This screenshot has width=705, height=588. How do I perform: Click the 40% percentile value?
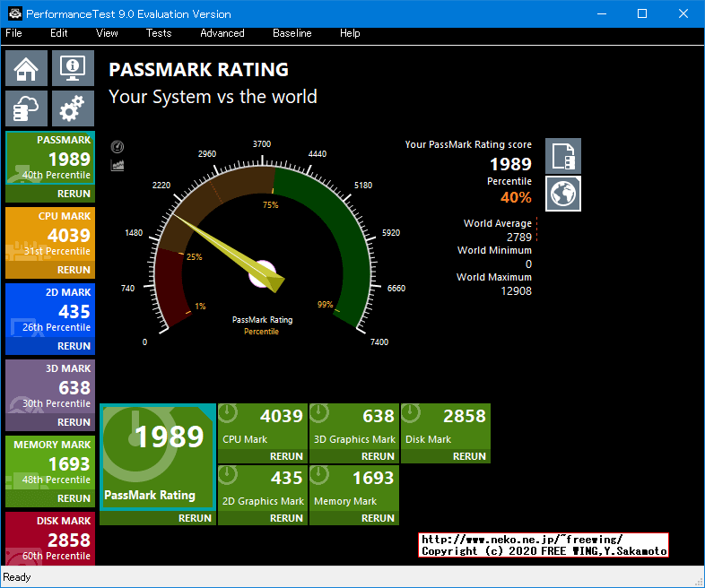pos(516,197)
